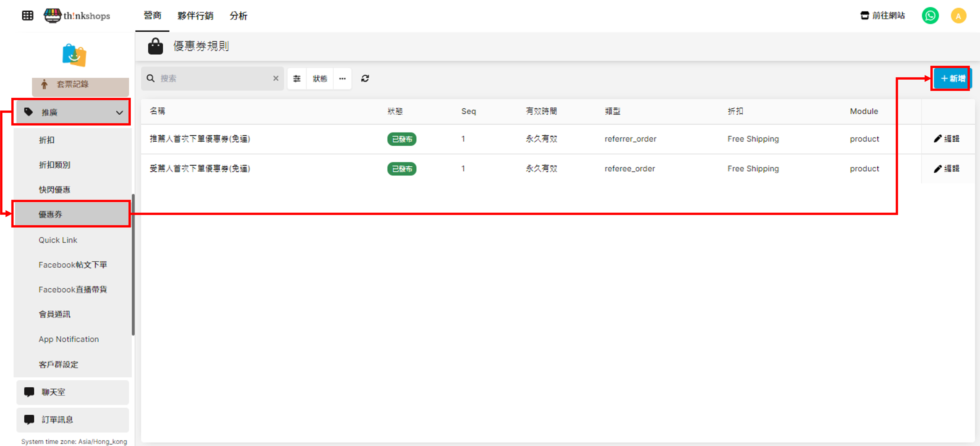Viewport: 980px width, 446px height.
Task: Edit the referrer_order coupon row
Action: tap(947, 139)
